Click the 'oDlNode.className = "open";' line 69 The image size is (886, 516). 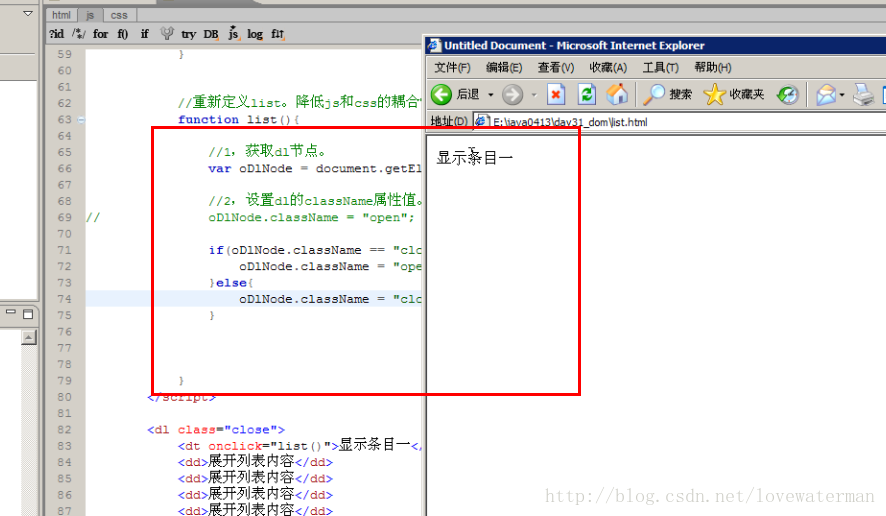coord(311,218)
